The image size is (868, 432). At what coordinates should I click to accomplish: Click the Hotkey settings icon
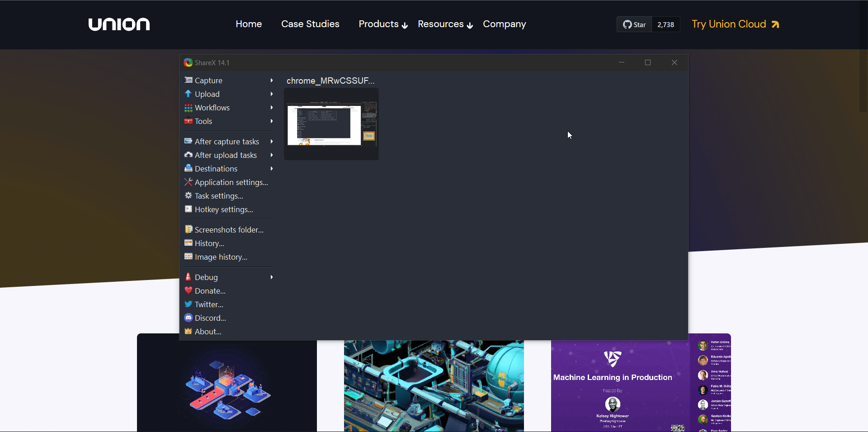[x=189, y=209]
